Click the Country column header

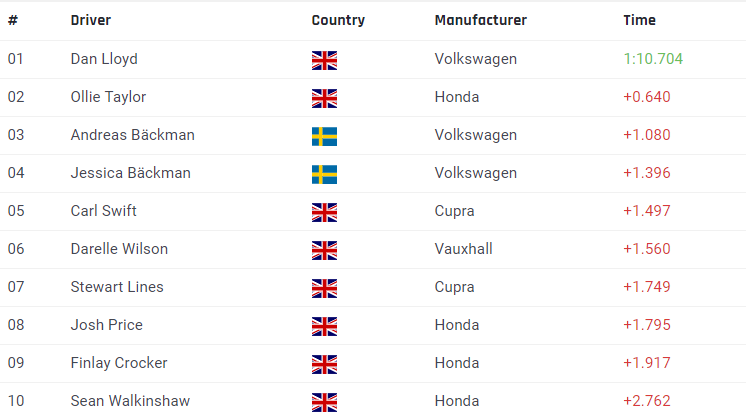coord(338,20)
